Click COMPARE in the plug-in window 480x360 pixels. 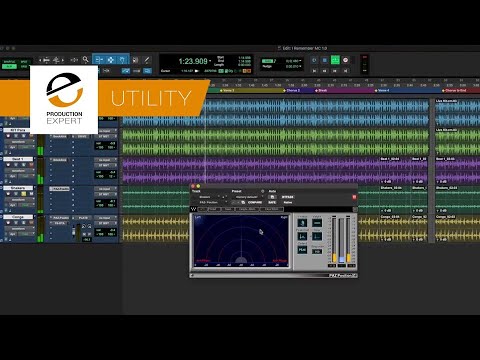[255, 202]
